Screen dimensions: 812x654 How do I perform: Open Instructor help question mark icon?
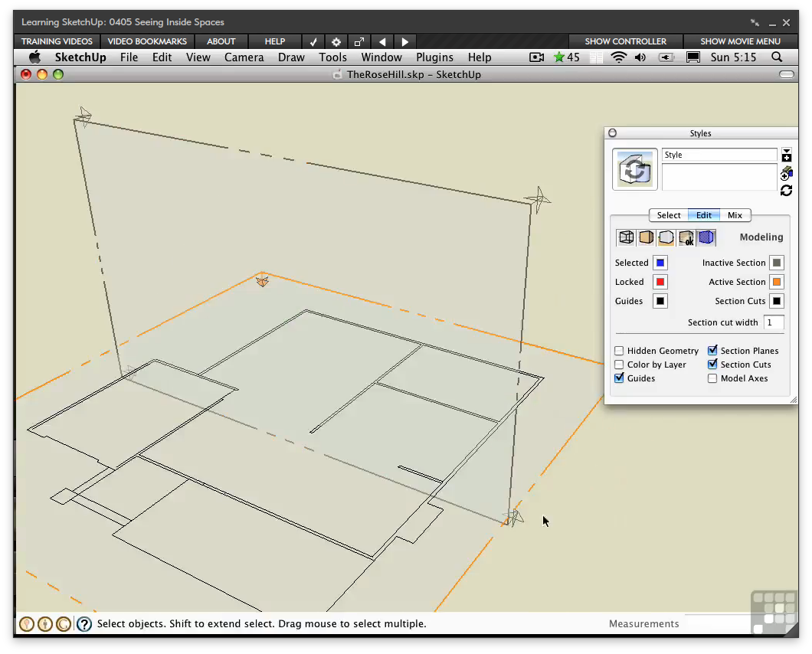coord(84,624)
